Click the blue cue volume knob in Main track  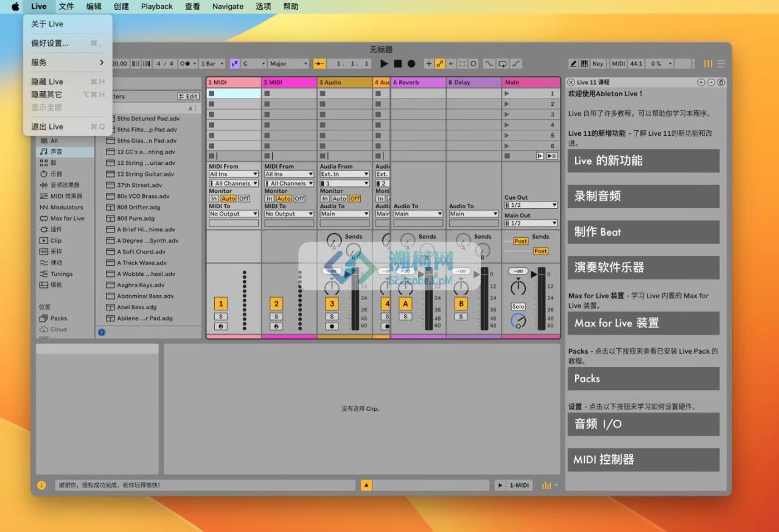click(x=518, y=320)
